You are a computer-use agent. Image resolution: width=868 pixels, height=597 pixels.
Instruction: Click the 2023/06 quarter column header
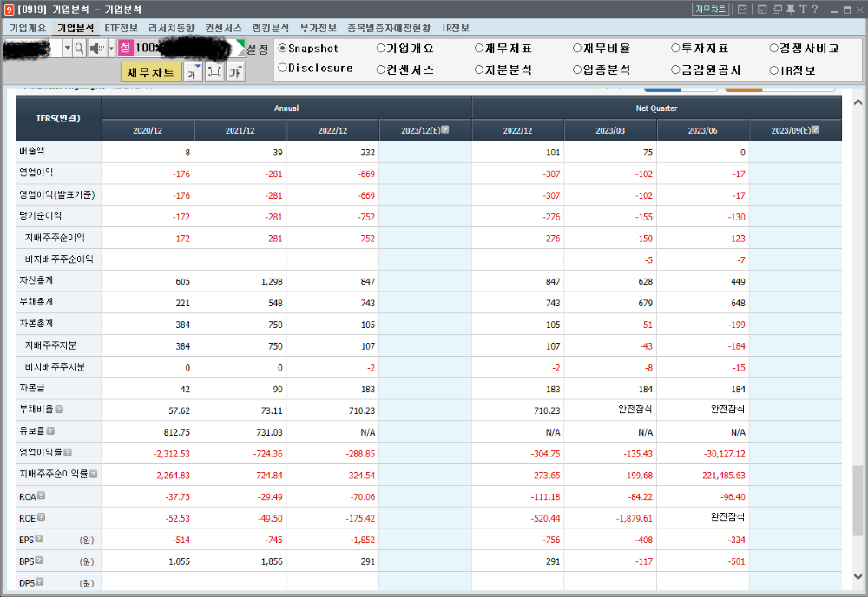click(703, 130)
